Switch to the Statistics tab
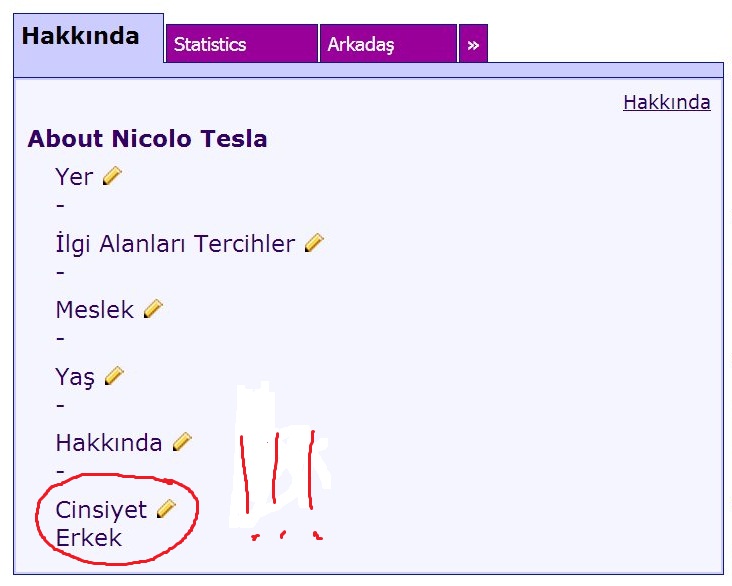This screenshot has width=732, height=586. click(x=242, y=43)
